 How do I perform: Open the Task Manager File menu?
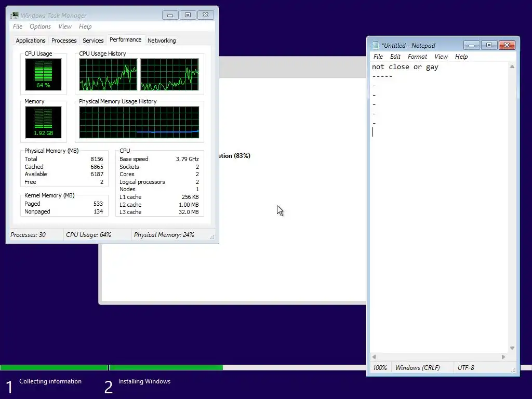18,26
